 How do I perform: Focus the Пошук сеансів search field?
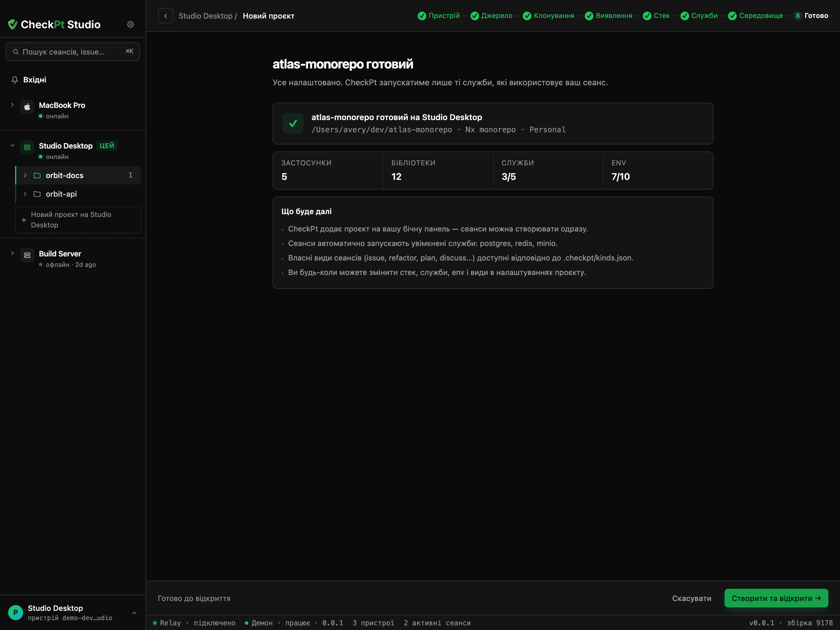[73, 52]
